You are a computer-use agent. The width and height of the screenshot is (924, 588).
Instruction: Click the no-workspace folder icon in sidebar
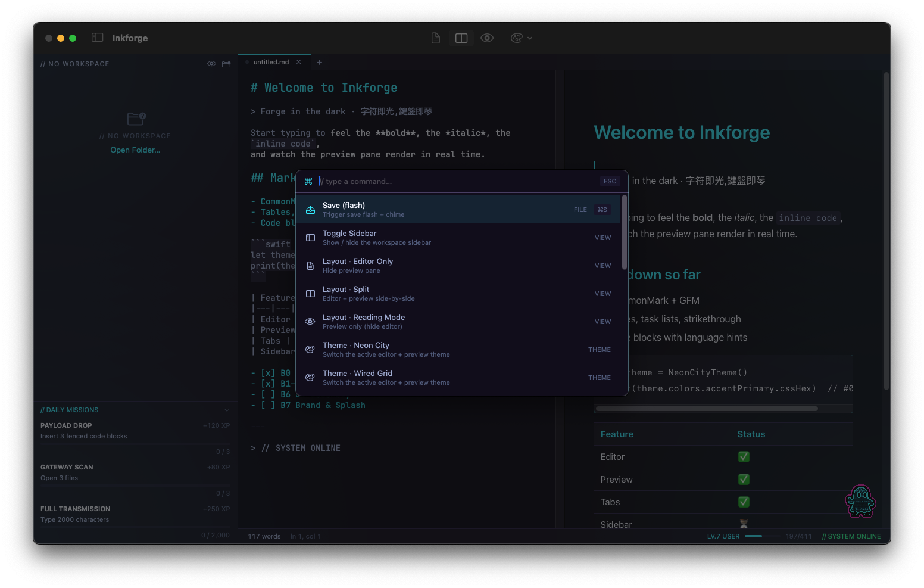coord(136,119)
